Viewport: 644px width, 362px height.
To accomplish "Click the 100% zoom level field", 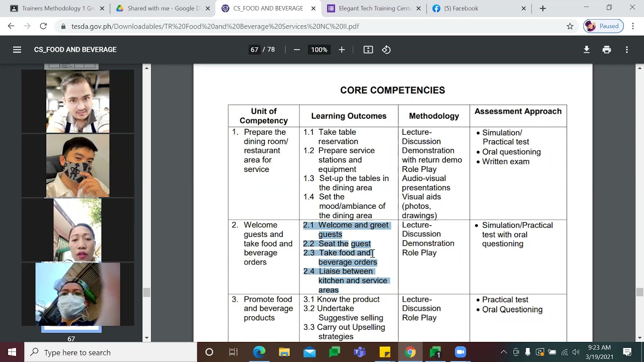I will [x=319, y=50].
